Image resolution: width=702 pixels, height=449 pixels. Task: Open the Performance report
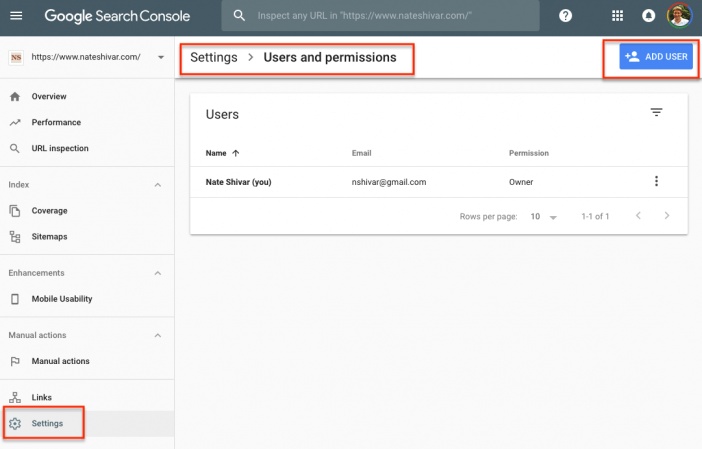(56, 122)
